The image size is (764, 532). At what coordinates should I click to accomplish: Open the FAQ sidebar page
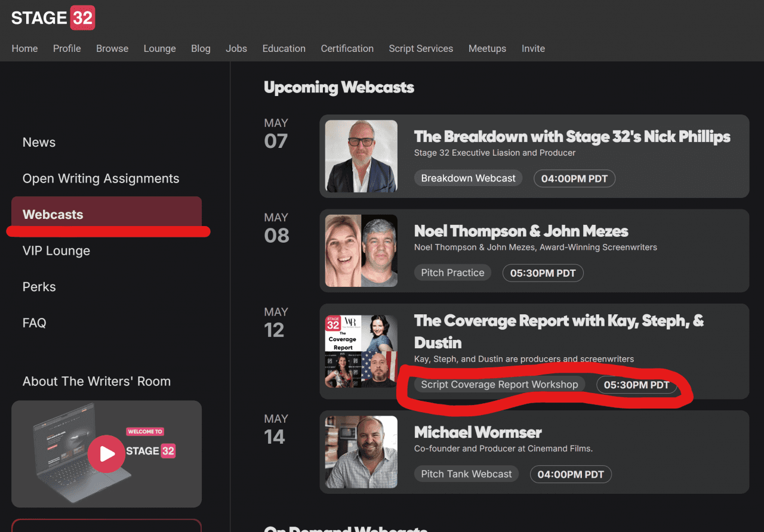34,323
